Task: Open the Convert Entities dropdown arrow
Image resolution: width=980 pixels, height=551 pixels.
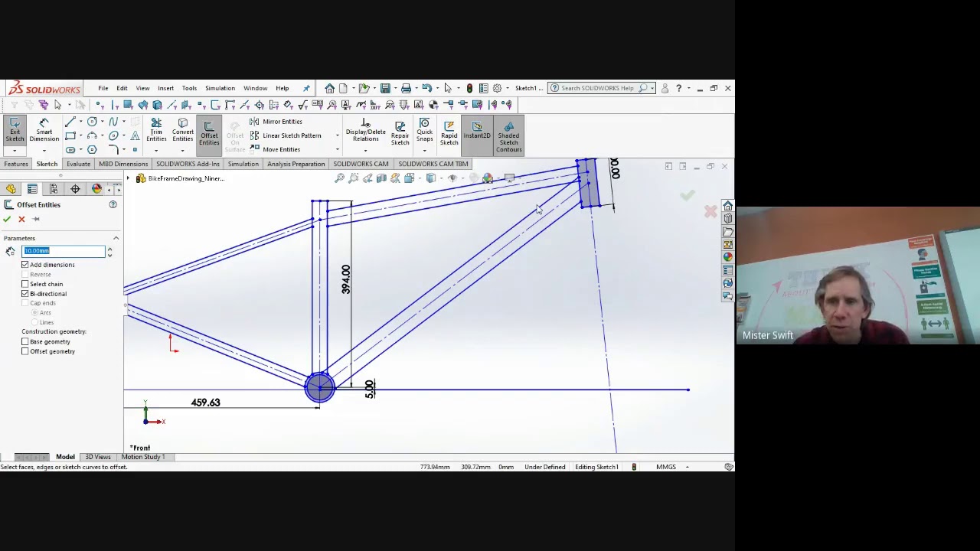Action: tap(182, 150)
